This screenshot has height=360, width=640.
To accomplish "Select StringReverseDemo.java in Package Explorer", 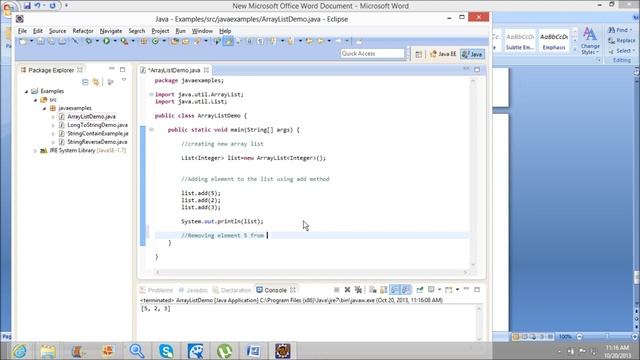I will pyautogui.click(x=97, y=142).
